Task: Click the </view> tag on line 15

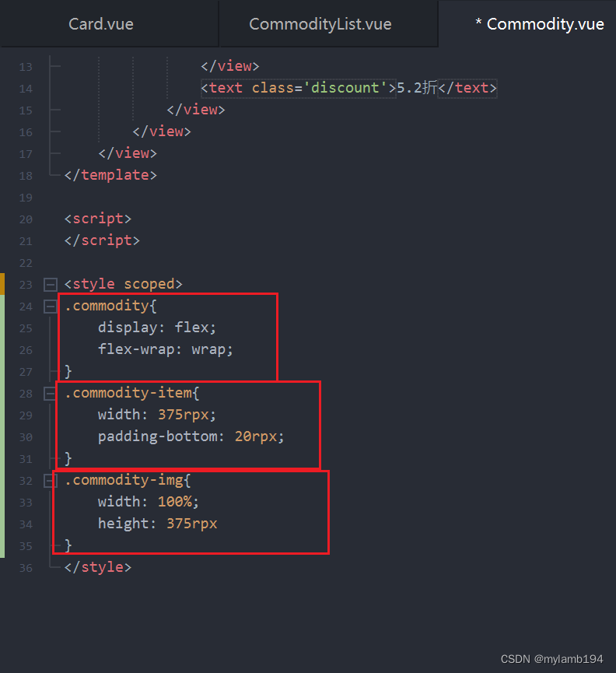Action: [196, 110]
